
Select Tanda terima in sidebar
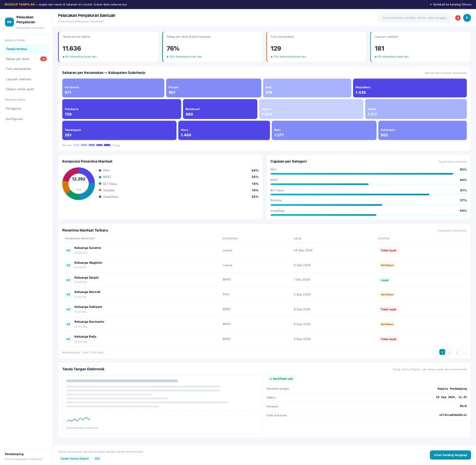click(x=26, y=49)
